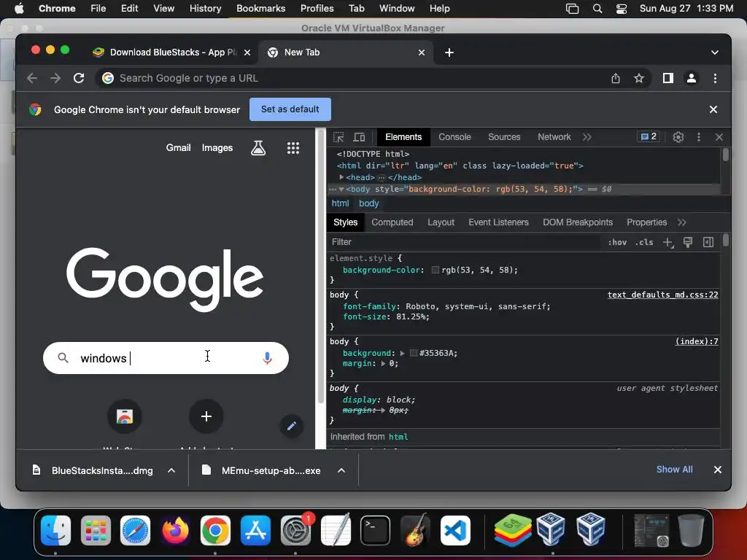Open the Gmail link
Screen dimensions: 747x560
pyautogui.click(x=178, y=147)
